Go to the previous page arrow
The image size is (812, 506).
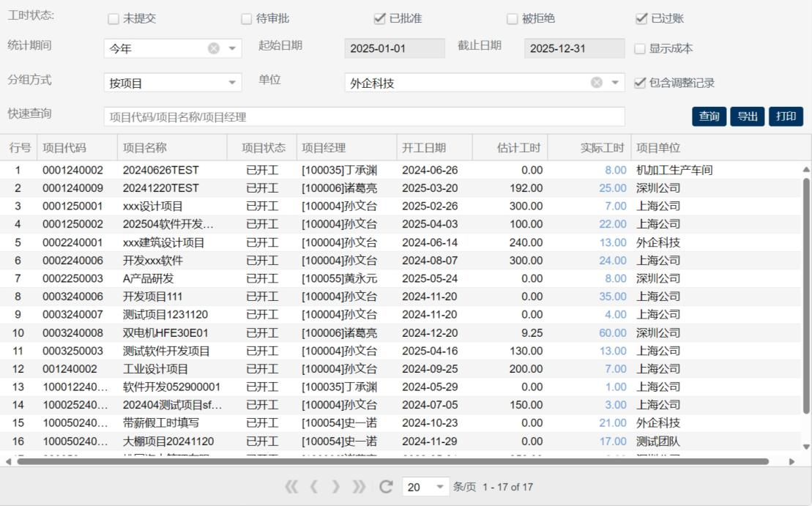[x=313, y=487]
